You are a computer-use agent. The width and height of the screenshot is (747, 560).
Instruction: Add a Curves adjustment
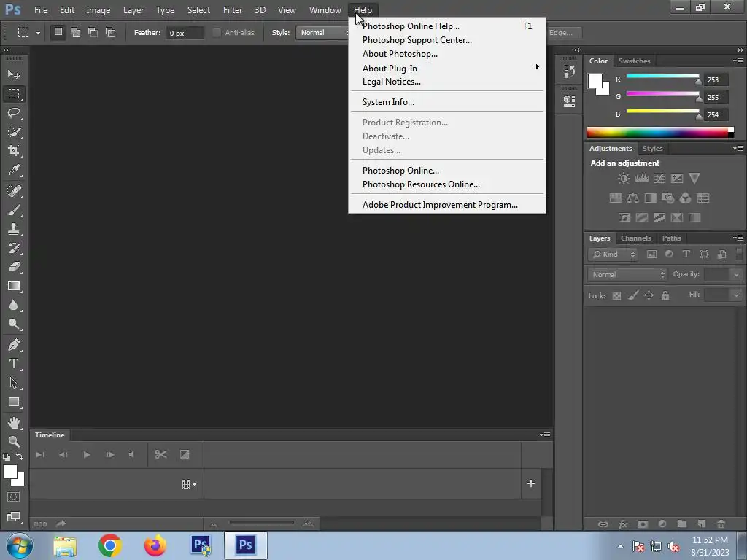pos(659,179)
